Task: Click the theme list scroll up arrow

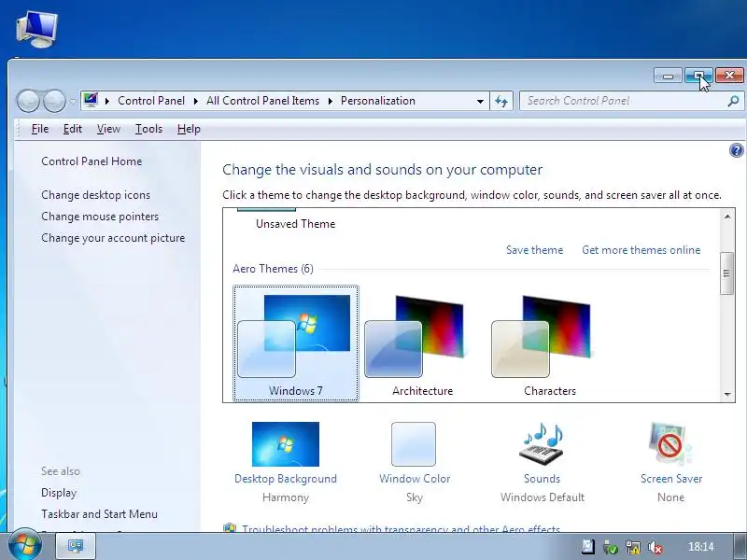Action: click(x=727, y=217)
